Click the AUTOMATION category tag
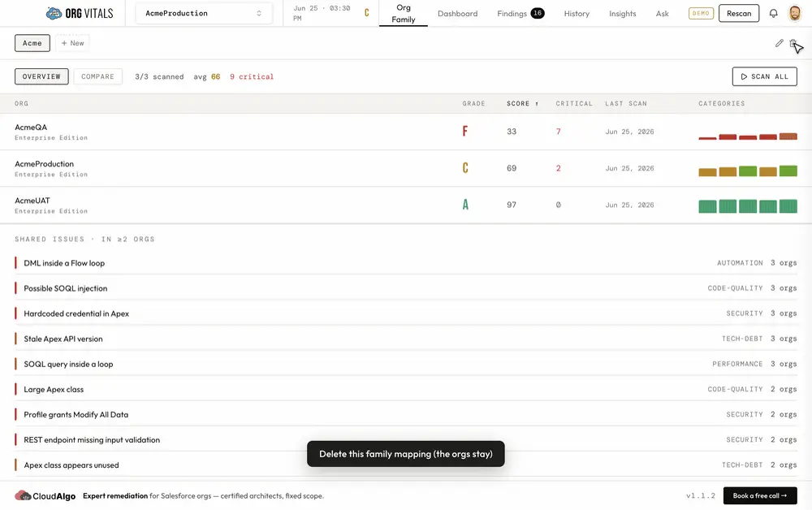 pyautogui.click(x=740, y=263)
